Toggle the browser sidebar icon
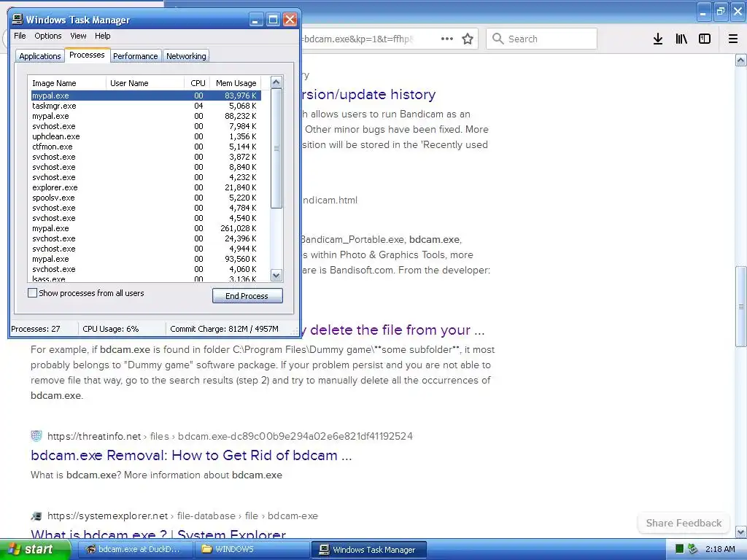 (705, 39)
